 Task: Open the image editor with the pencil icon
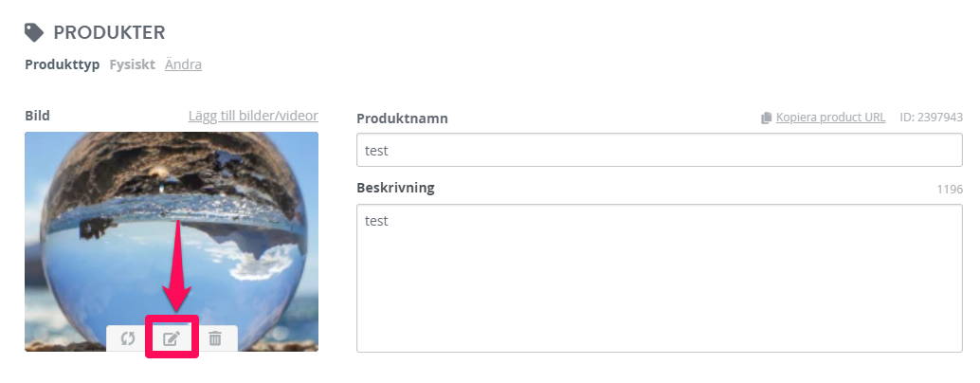click(172, 338)
